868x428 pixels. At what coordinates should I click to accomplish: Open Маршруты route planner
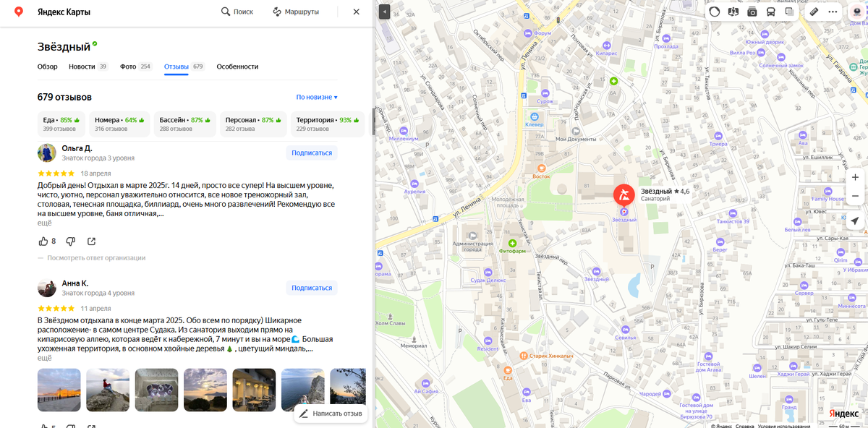pos(296,12)
